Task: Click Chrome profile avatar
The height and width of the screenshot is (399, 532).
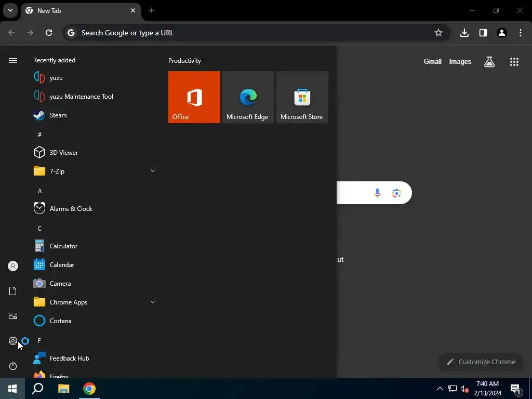Action: (502, 33)
